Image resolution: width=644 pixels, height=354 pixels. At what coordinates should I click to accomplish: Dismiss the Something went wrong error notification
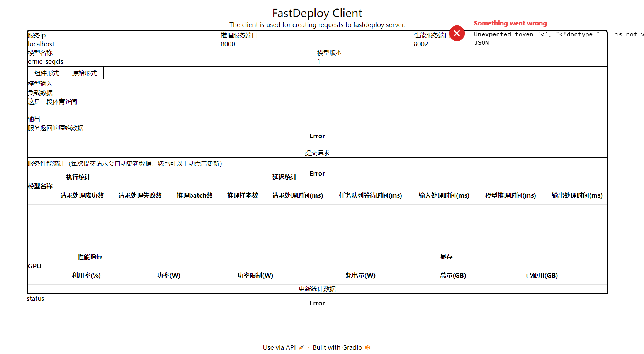point(457,34)
